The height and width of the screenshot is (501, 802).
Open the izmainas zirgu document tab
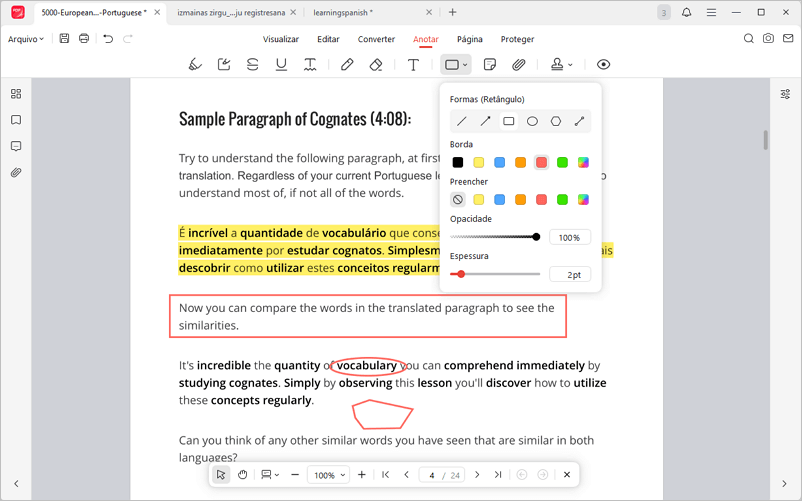coord(231,12)
